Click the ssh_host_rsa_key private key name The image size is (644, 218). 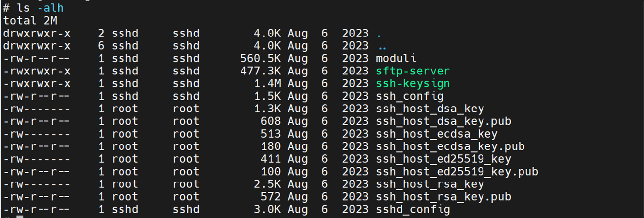coord(430,184)
